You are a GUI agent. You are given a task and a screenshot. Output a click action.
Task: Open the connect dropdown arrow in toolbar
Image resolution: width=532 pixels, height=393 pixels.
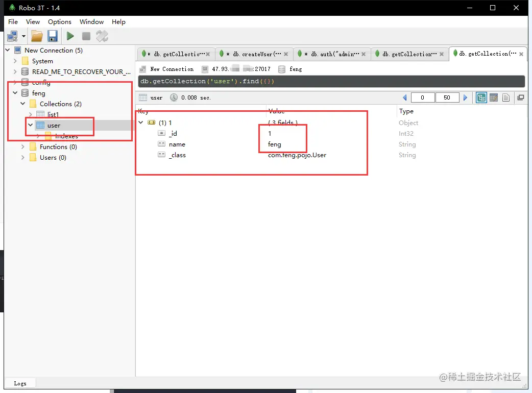[23, 36]
